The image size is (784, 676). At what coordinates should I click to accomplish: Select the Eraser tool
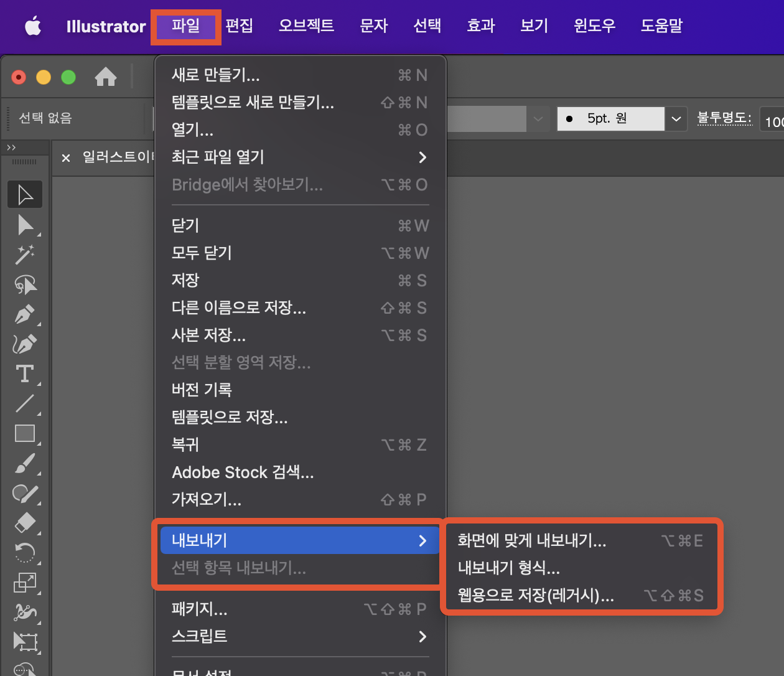coord(25,522)
